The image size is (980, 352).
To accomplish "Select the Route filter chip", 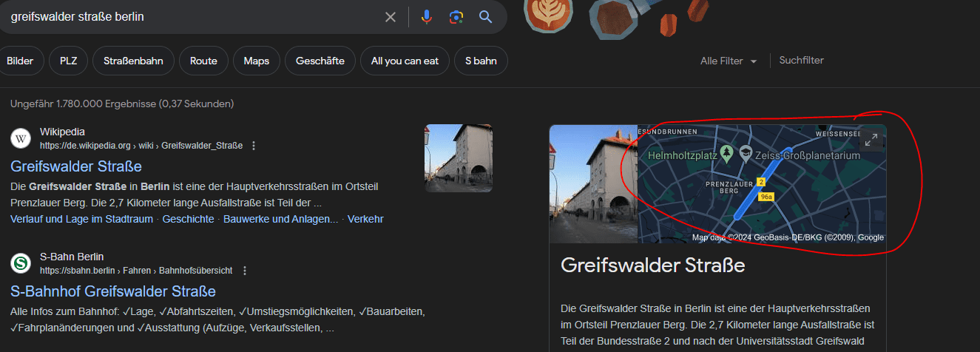I will [203, 61].
